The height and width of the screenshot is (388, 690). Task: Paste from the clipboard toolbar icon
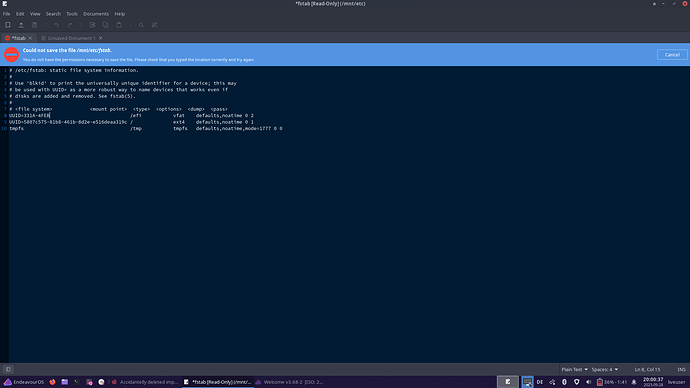(119, 25)
